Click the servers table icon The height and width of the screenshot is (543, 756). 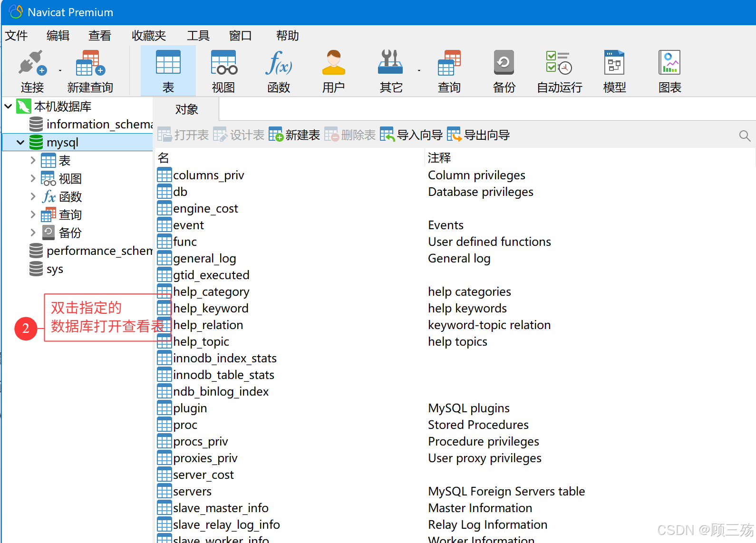pos(165,491)
